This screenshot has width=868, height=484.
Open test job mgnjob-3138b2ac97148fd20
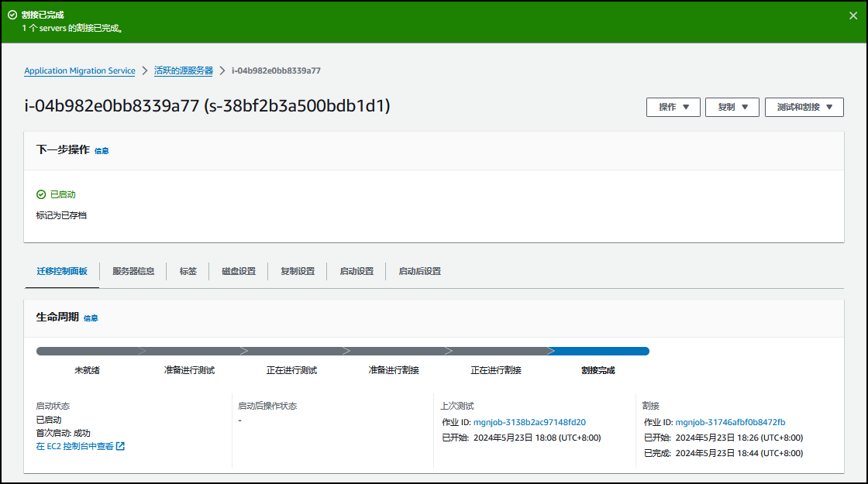tap(529, 423)
